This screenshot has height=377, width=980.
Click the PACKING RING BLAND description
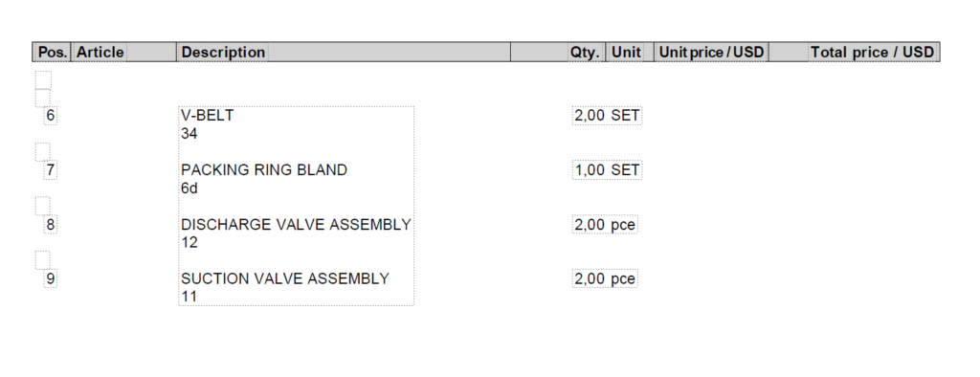tap(264, 170)
